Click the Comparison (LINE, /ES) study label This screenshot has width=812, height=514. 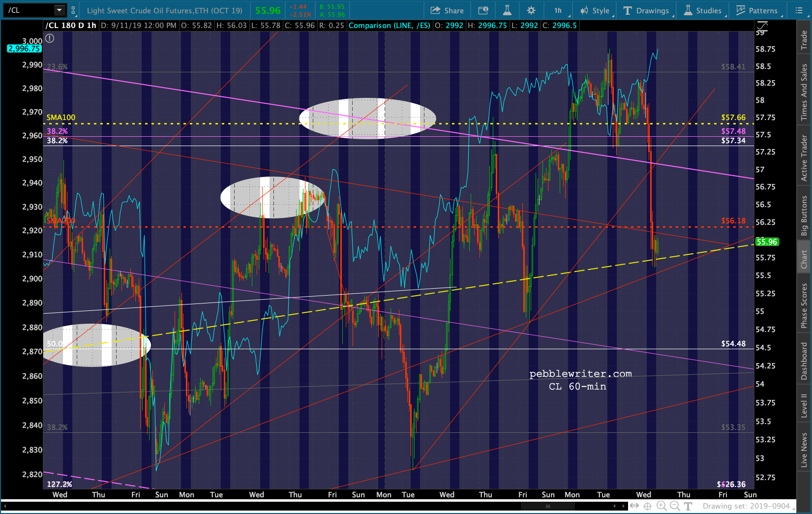390,26
